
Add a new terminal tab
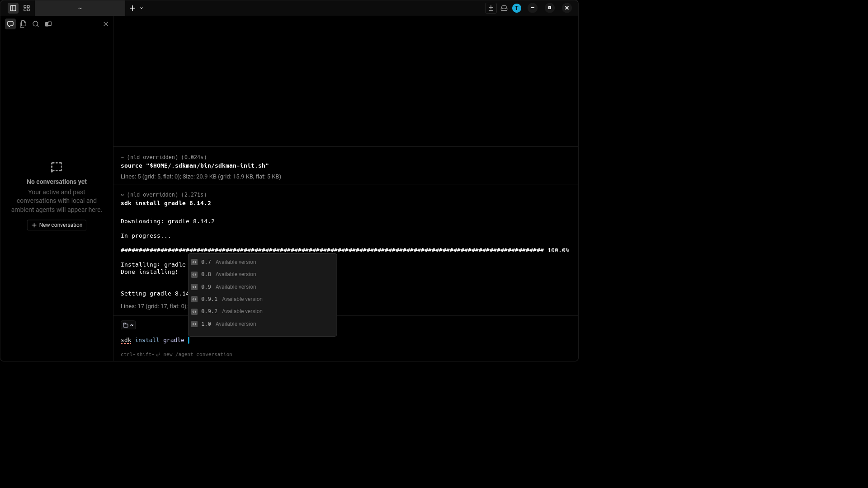(x=132, y=8)
